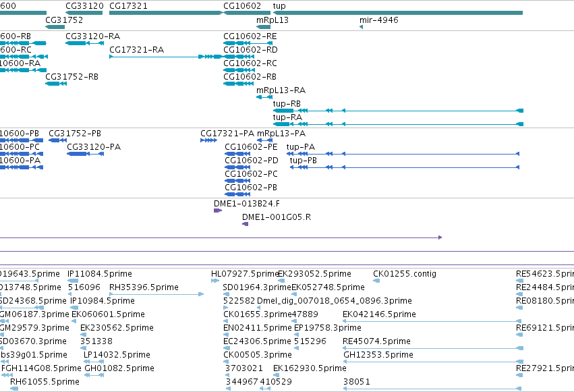Click the CG33120-RA transcript label
The image size is (574, 392).
(x=93, y=36)
